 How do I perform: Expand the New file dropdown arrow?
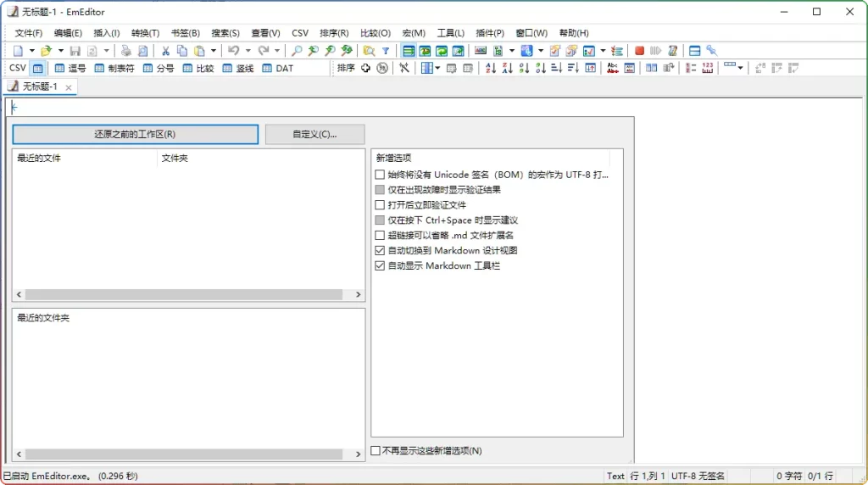click(x=31, y=51)
